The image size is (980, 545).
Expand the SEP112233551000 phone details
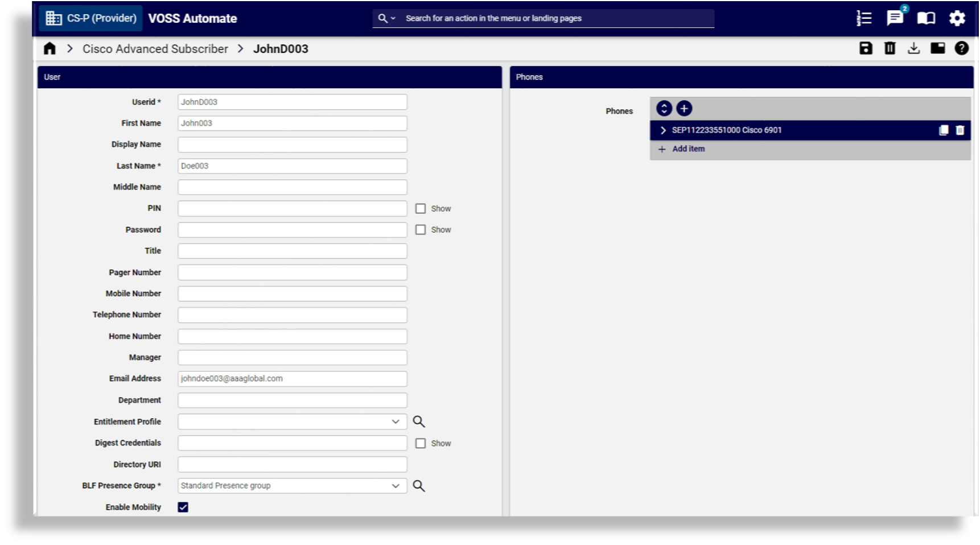point(662,130)
